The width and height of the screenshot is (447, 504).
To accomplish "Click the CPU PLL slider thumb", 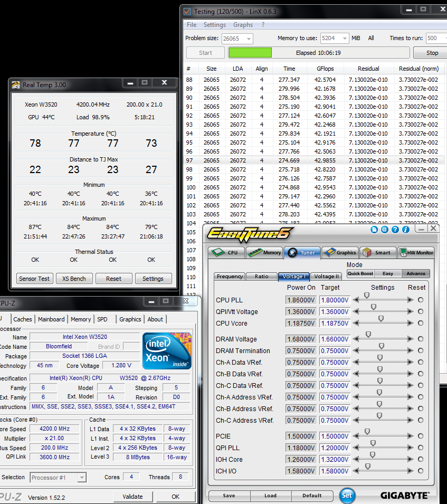I will [x=367, y=296].
